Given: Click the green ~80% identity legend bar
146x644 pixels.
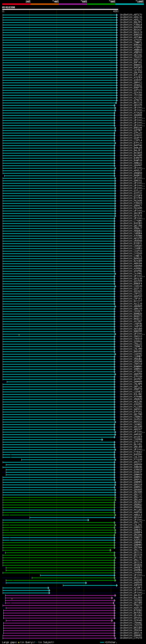Looking at the screenshot, I should point(101,4).
